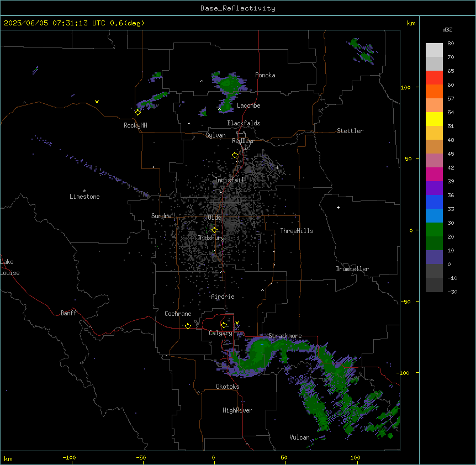This screenshot has height=465, width=476.
Task: Click the RedDeer city label
Action: click(243, 141)
